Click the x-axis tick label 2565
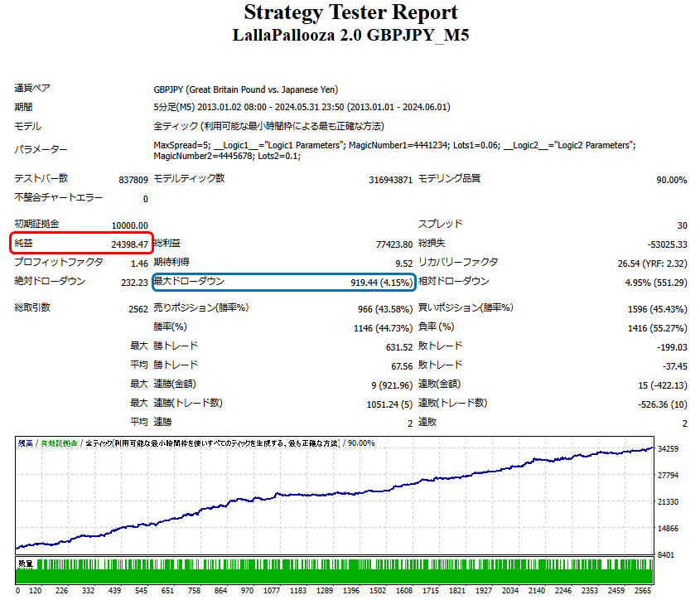This screenshot has height=600, width=700. 643,591
